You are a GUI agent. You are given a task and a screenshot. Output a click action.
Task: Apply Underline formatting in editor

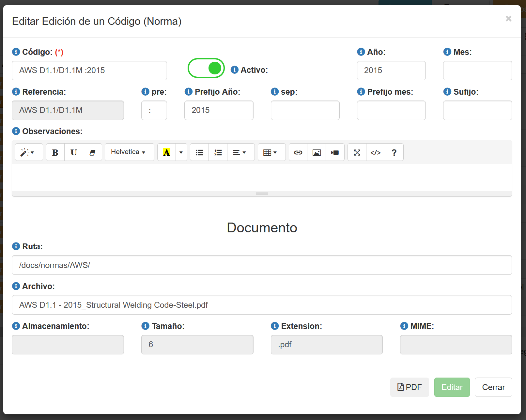pos(74,152)
